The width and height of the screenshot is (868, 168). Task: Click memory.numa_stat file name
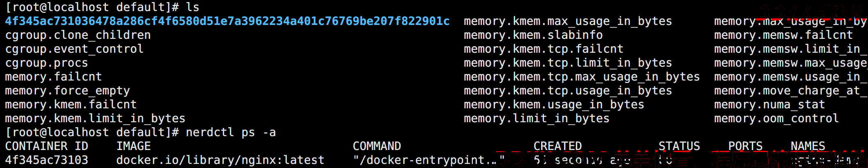click(769, 105)
